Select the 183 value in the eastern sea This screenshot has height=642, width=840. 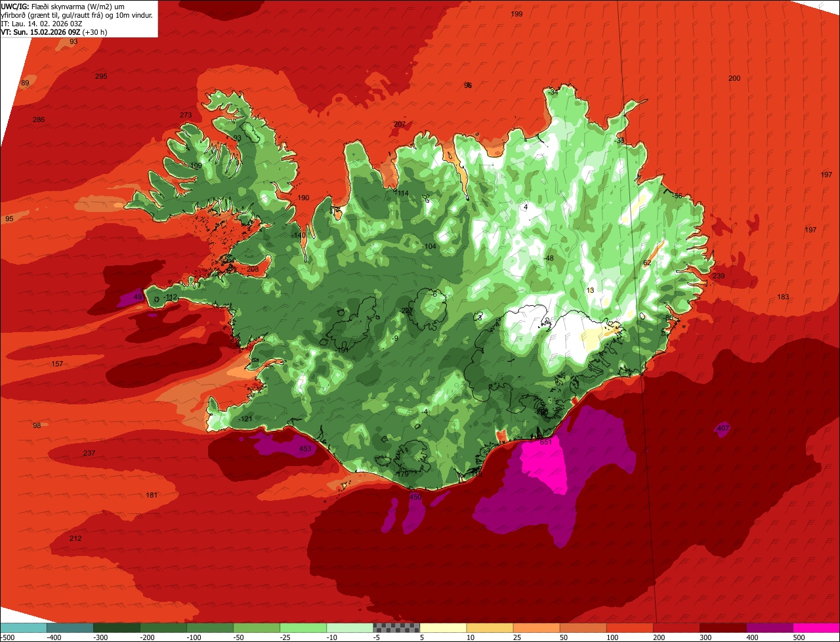783,297
